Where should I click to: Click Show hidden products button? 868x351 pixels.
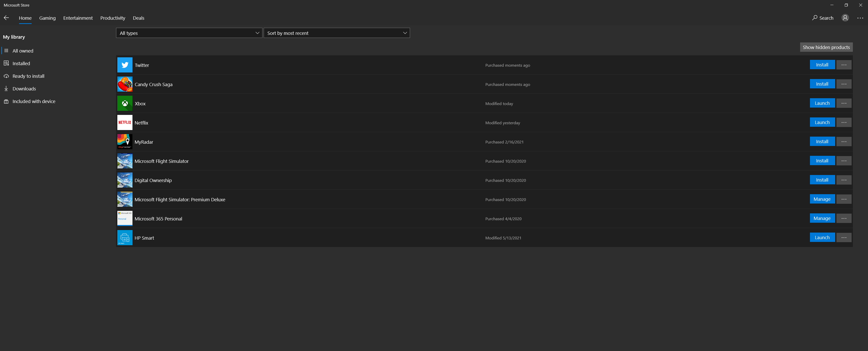(x=826, y=47)
